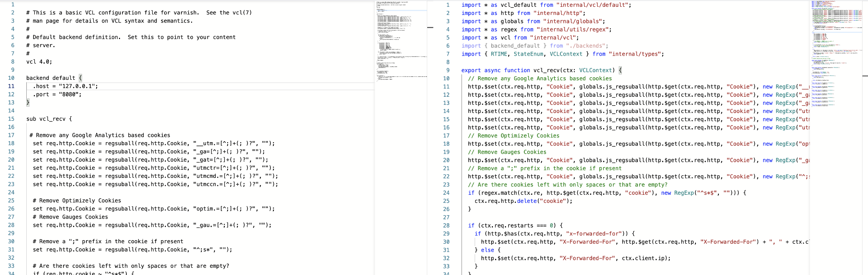This screenshot has width=868, height=275.
Task: Click the import globals from "internal/globals" line
Action: click(x=533, y=21)
